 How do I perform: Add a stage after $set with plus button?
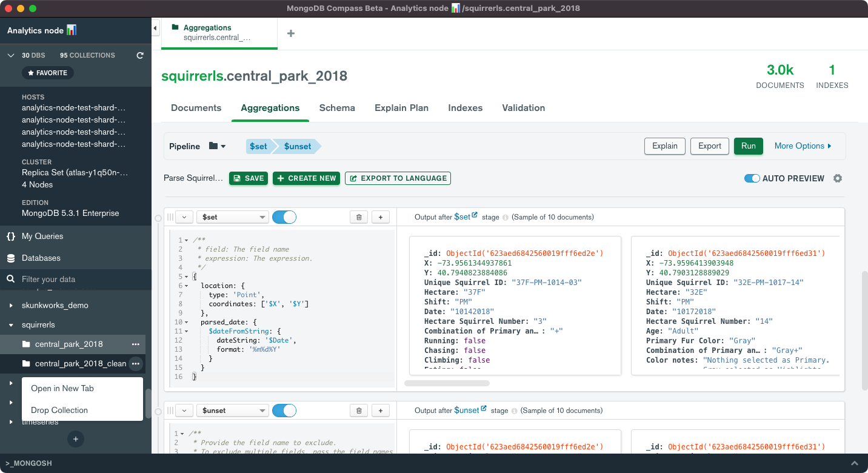point(381,217)
